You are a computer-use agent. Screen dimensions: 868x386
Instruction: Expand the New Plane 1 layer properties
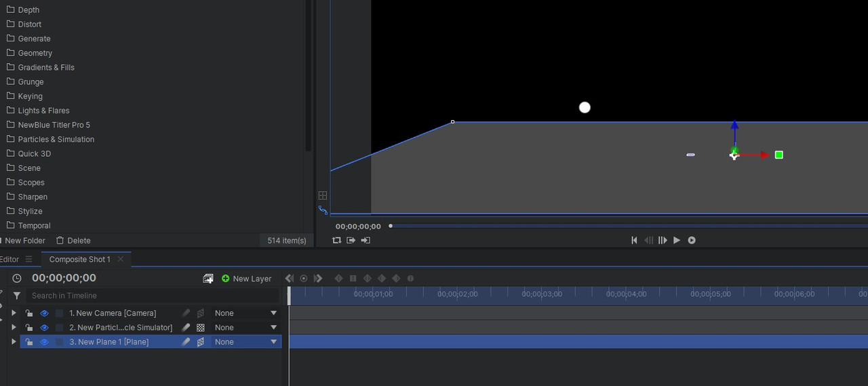pyautogui.click(x=14, y=341)
